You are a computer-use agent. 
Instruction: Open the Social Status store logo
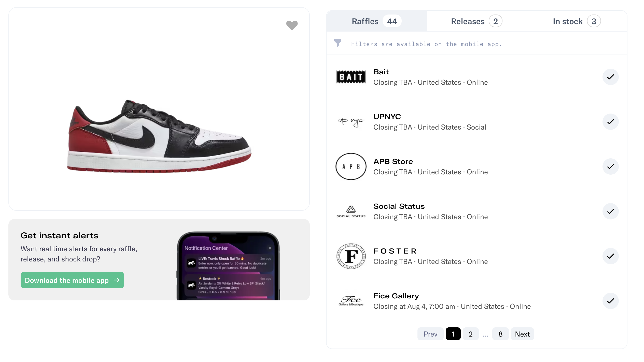[351, 211]
